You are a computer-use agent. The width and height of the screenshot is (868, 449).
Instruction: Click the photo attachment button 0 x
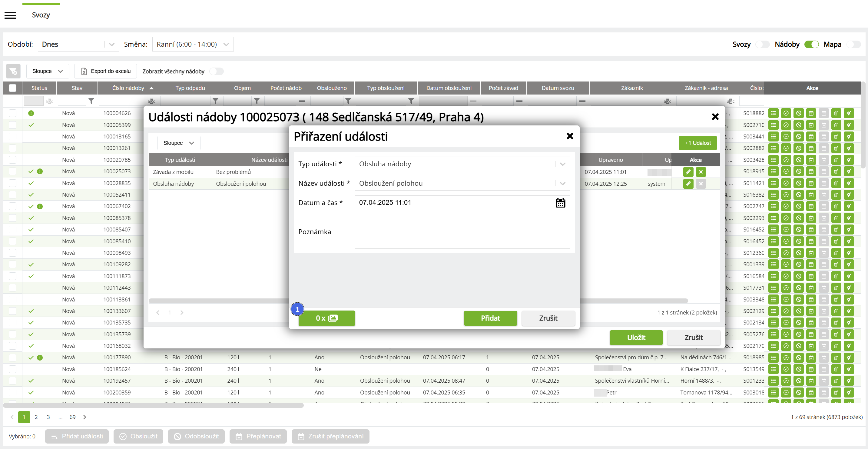pos(326,318)
